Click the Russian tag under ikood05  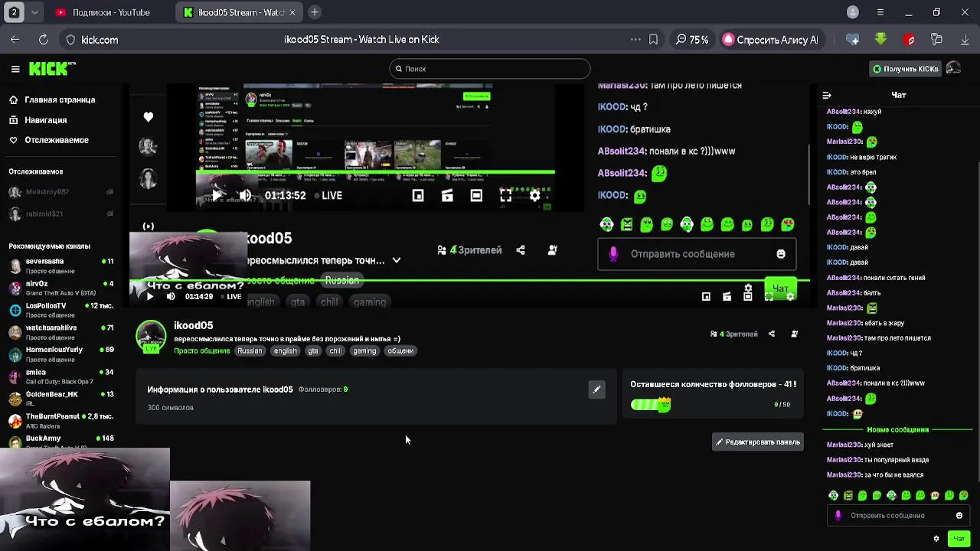point(250,351)
